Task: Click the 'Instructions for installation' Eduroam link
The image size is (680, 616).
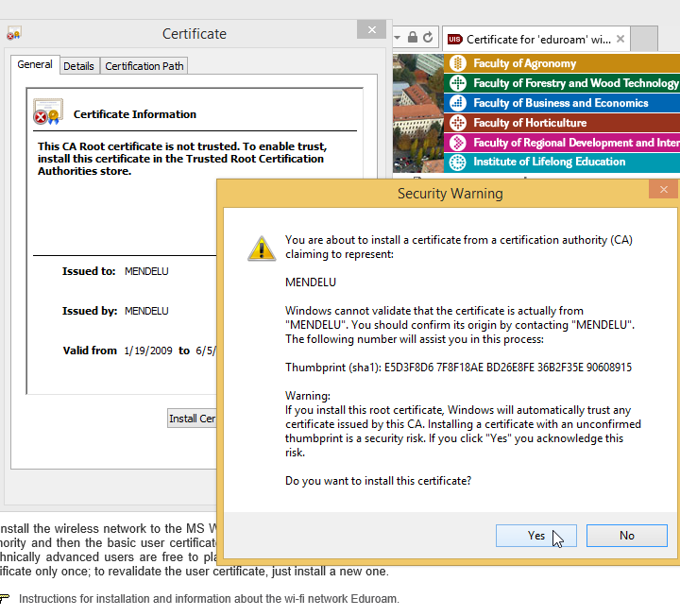Action: (209, 599)
